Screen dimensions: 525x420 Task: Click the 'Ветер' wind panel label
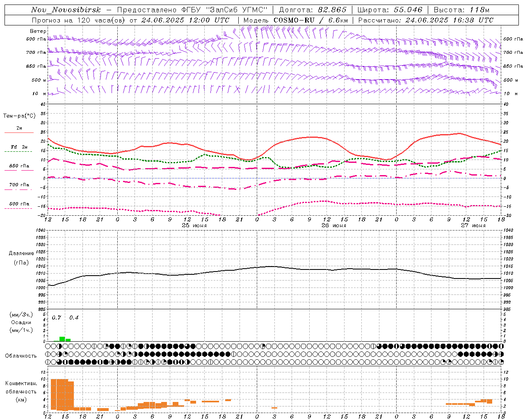pyautogui.click(x=38, y=31)
